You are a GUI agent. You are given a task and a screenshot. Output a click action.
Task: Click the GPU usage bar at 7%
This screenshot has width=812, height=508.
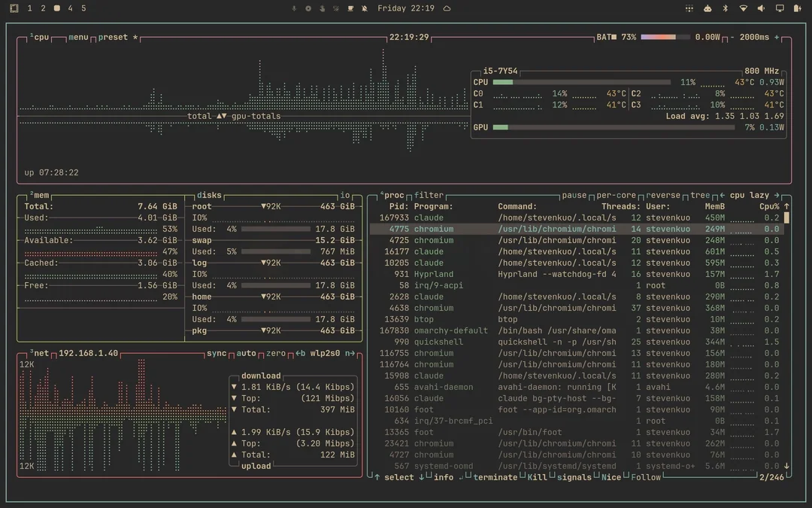pyautogui.click(x=614, y=127)
